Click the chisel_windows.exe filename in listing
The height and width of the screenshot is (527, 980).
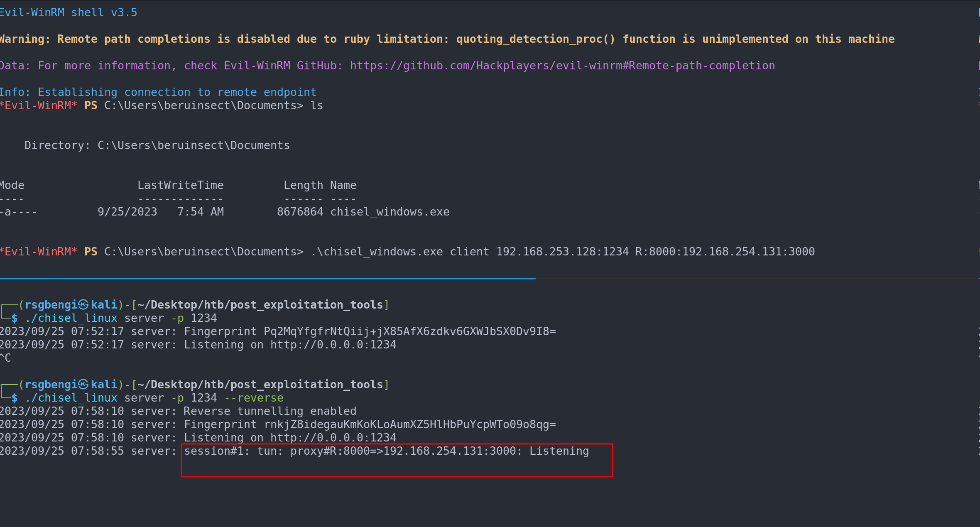pyautogui.click(x=390, y=212)
